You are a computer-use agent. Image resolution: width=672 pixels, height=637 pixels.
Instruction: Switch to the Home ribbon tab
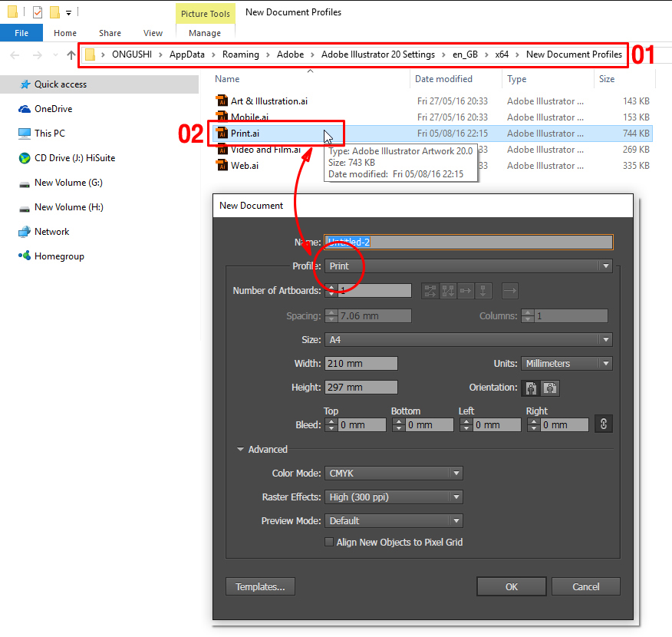click(65, 33)
